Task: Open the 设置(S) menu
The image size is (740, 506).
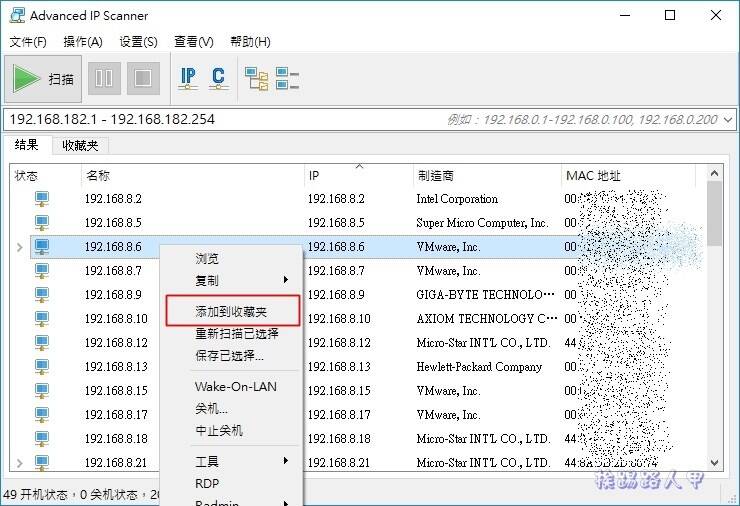Action: 138,42
